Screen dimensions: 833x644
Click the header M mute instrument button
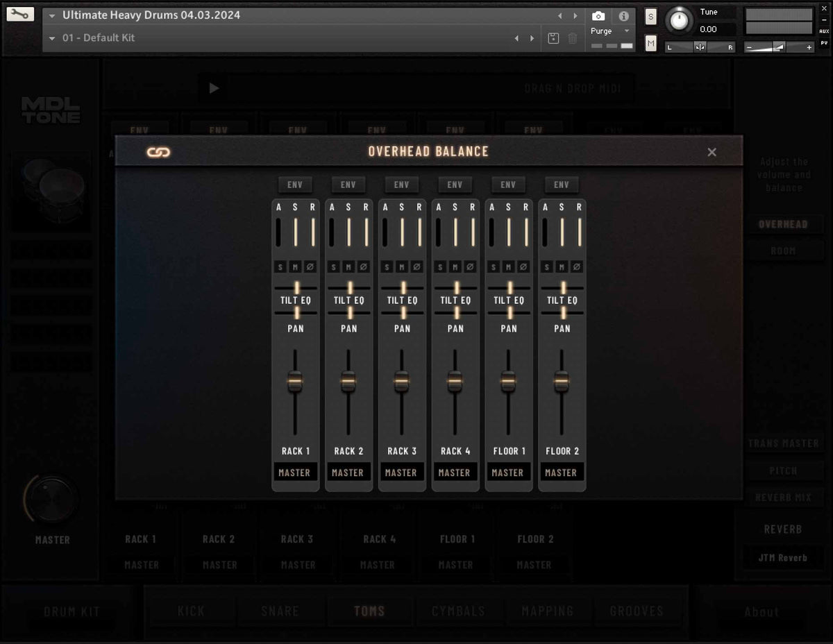click(x=650, y=44)
